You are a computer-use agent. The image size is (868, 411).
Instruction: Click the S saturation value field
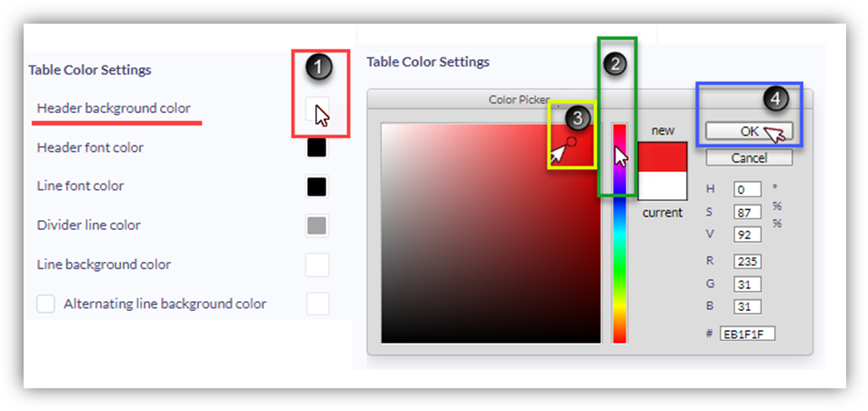[x=747, y=212]
